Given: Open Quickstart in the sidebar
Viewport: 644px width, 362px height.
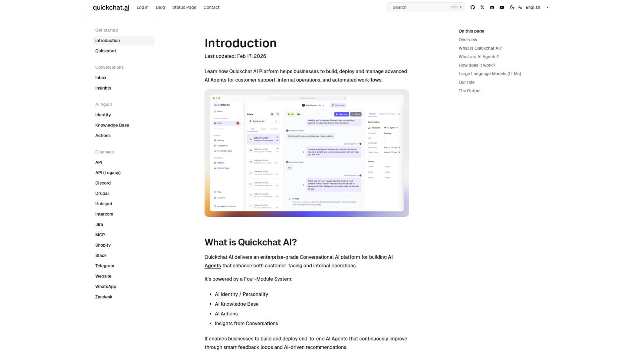Looking at the screenshot, I should click(106, 51).
